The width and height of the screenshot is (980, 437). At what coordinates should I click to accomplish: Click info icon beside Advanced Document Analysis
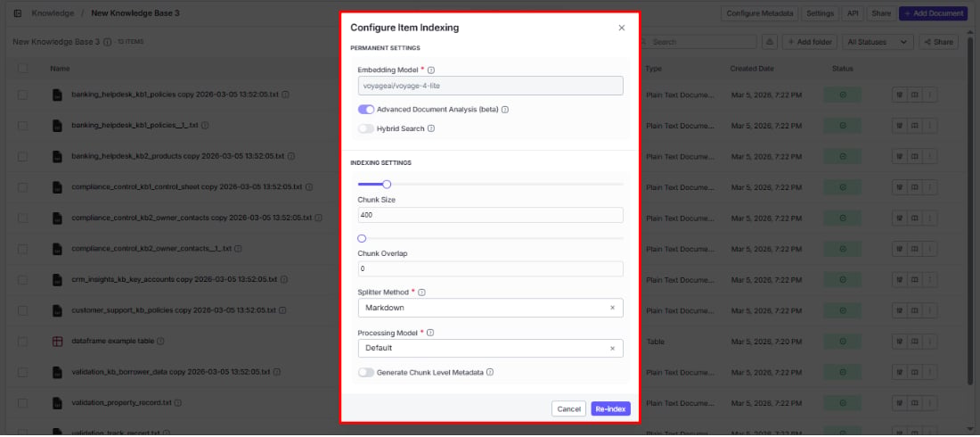505,110
